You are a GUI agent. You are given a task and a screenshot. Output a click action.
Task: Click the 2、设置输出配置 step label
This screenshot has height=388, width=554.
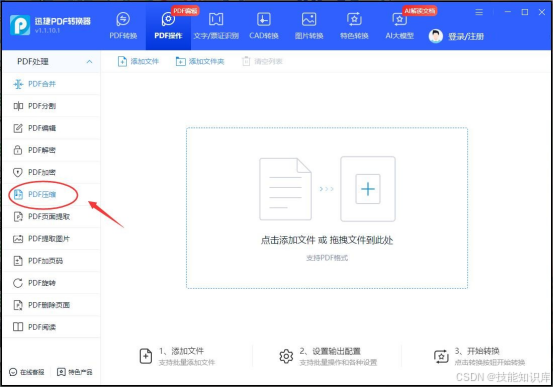(330, 351)
